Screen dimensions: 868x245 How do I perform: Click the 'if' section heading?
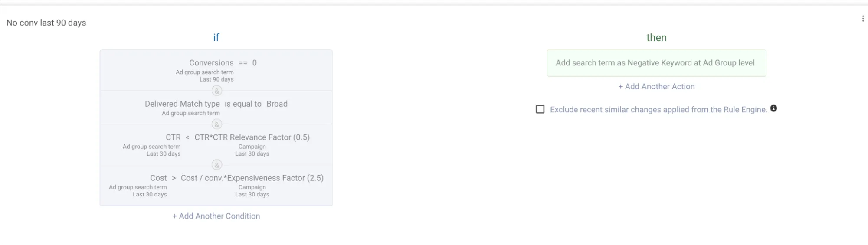point(216,37)
